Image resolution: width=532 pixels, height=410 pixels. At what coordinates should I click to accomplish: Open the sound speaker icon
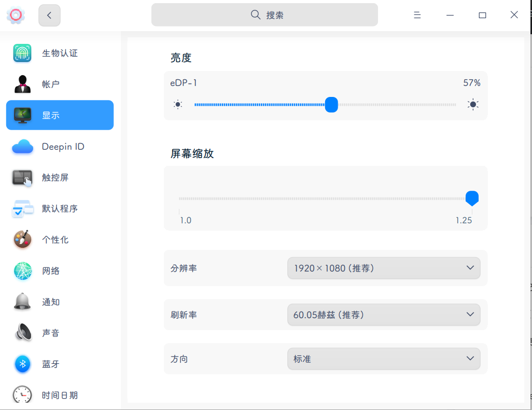22,333
